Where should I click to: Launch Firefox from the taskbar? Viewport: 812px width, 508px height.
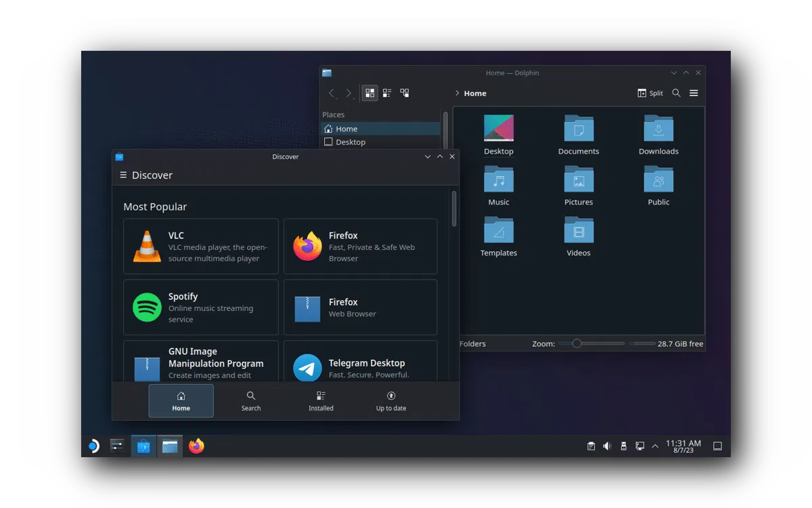pyautogui.click(x=196, y=446)
